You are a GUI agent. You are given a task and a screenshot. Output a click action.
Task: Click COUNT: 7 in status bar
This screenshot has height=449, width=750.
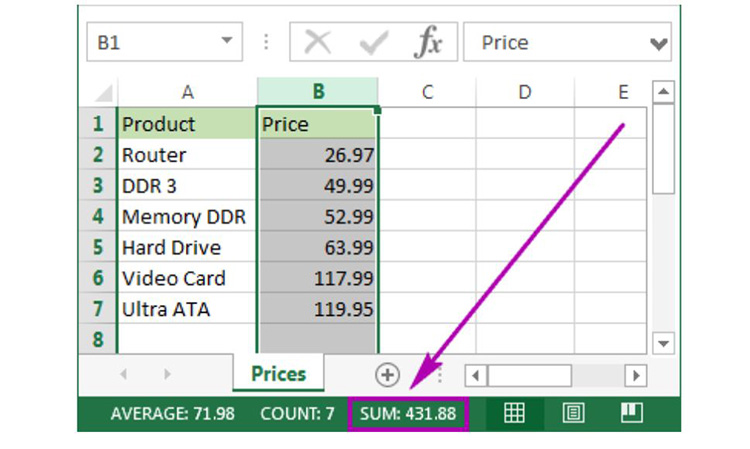[297, 413]
